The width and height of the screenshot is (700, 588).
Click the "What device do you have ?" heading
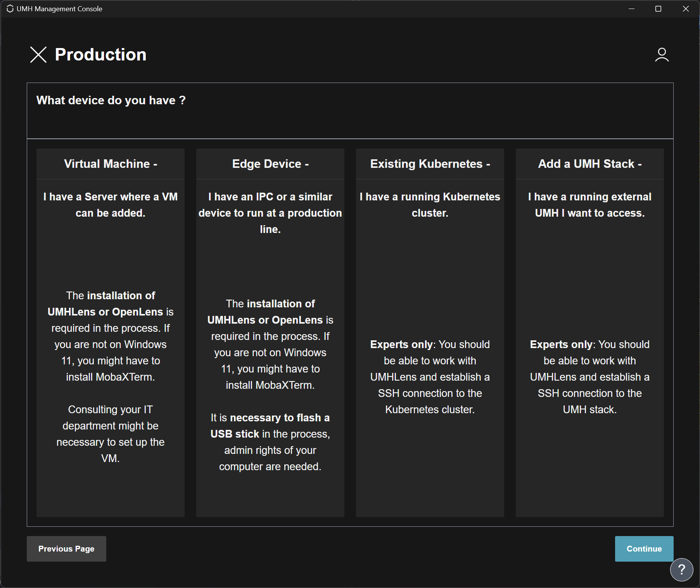click(111, 100)
